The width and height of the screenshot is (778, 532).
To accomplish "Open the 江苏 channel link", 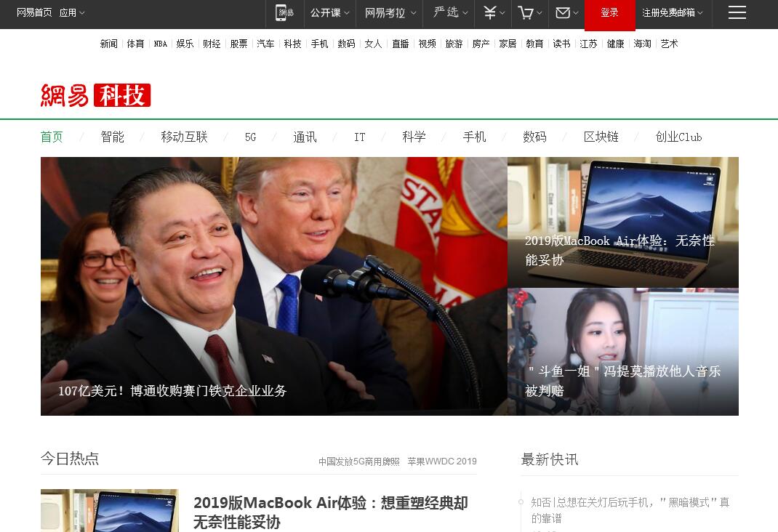I will (x=588, y=44).
